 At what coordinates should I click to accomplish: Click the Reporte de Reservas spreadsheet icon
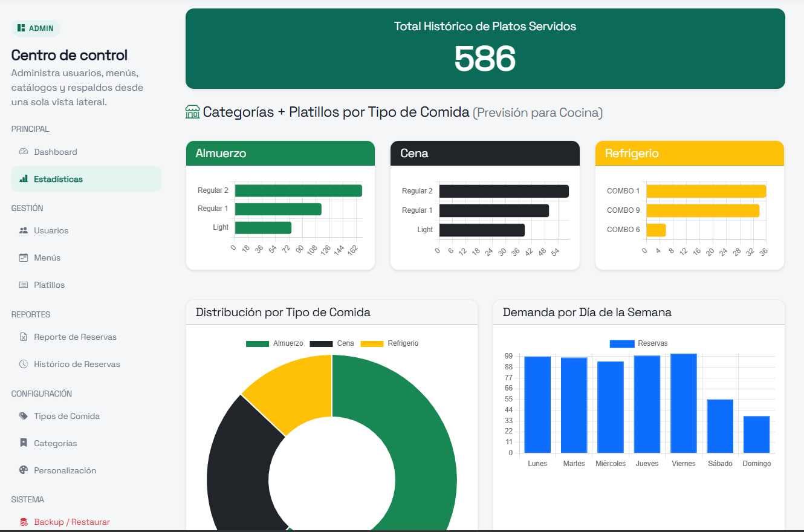click(24, 337)
